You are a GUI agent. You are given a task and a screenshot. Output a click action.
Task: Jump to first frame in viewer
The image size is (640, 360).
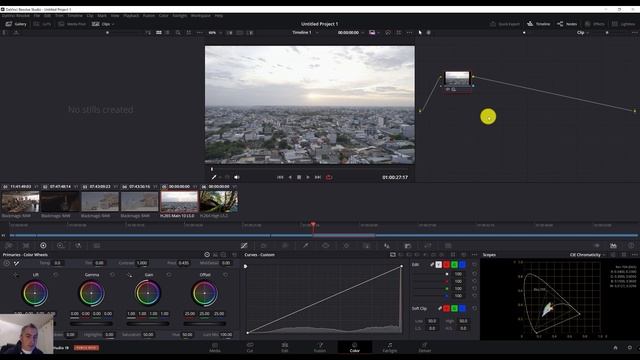coord(280,177)
